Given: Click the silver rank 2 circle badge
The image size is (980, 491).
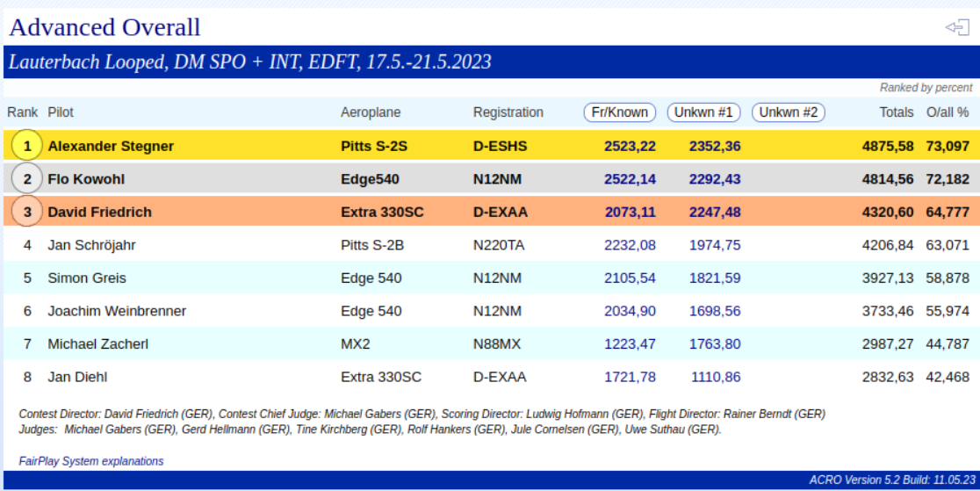Looking at the screenshot, I should 27,179.
